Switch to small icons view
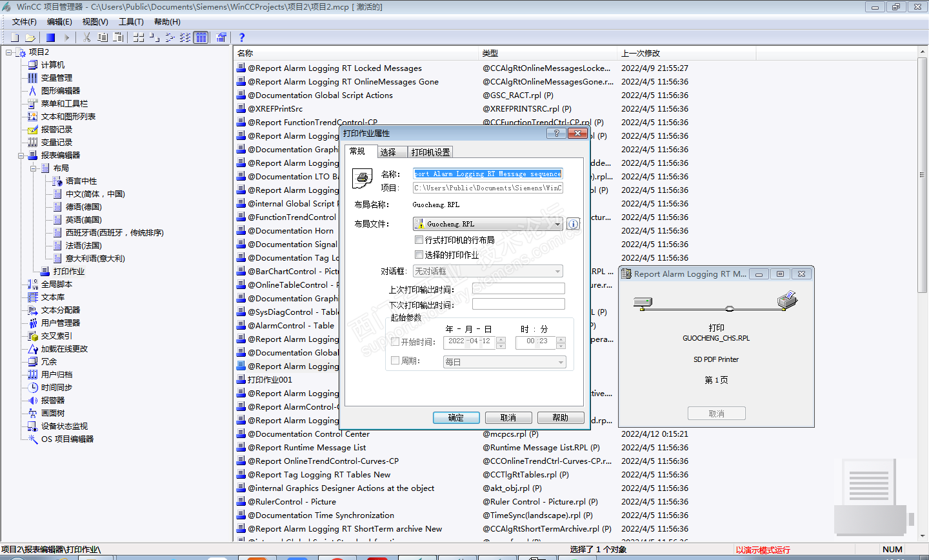Viewport: 929px width, 560px height. click(154, 37)
